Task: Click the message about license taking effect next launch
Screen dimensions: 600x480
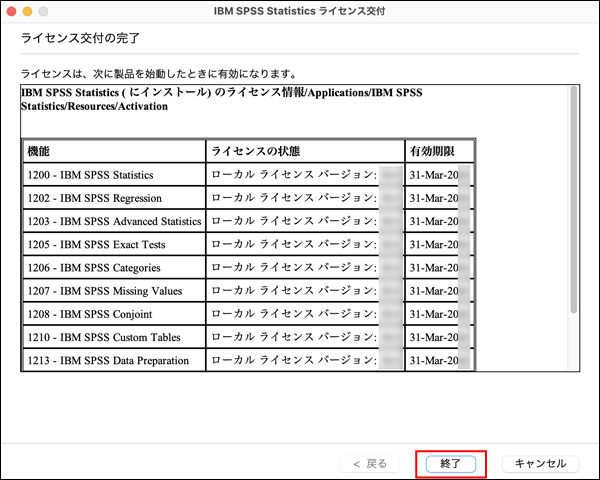Action: [x=159, y=73]
